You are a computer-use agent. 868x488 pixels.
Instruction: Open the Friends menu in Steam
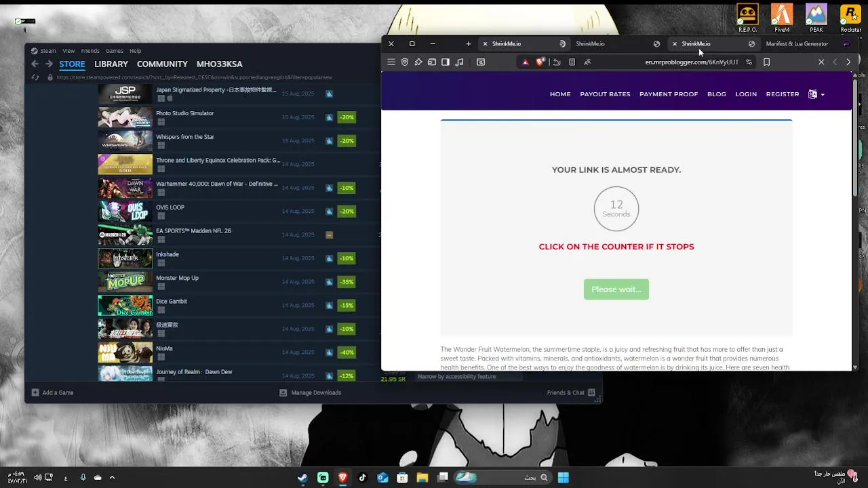pyautogui.click(x=90, y=51)
